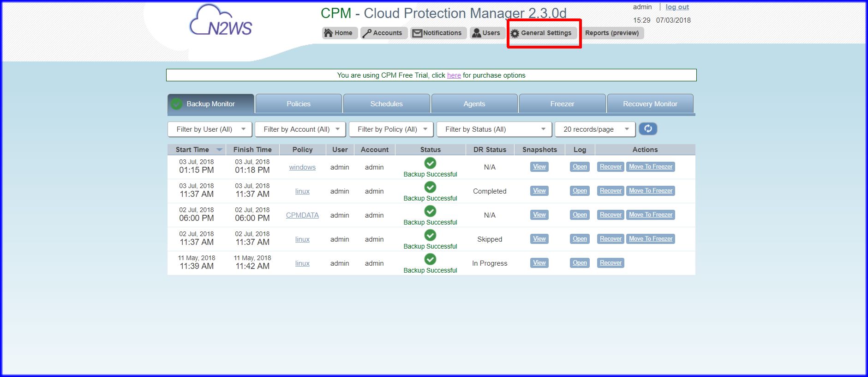View snapshots for the DR Completed backup
868x377 pixels.
[x=539, y=191]
